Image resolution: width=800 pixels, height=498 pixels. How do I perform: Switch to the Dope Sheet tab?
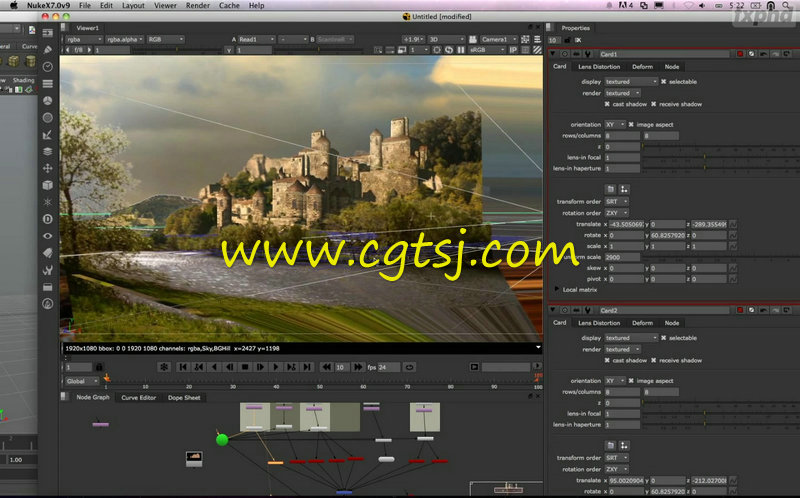184,397
